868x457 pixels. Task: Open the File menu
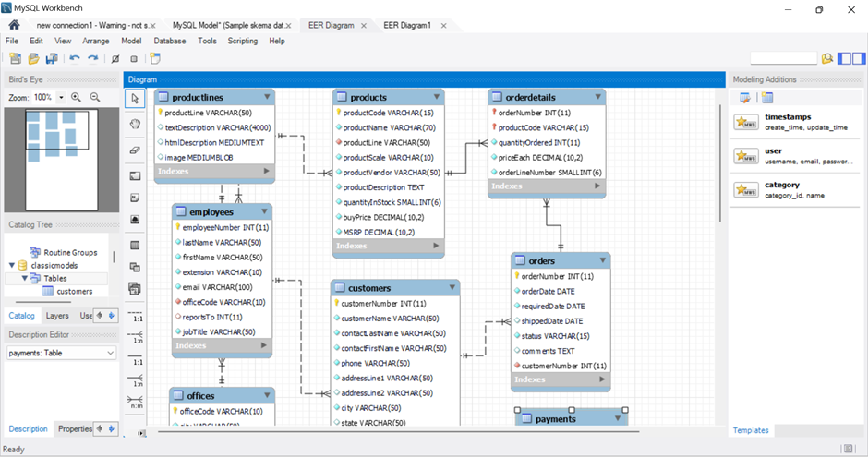click(x=12, y=41)
